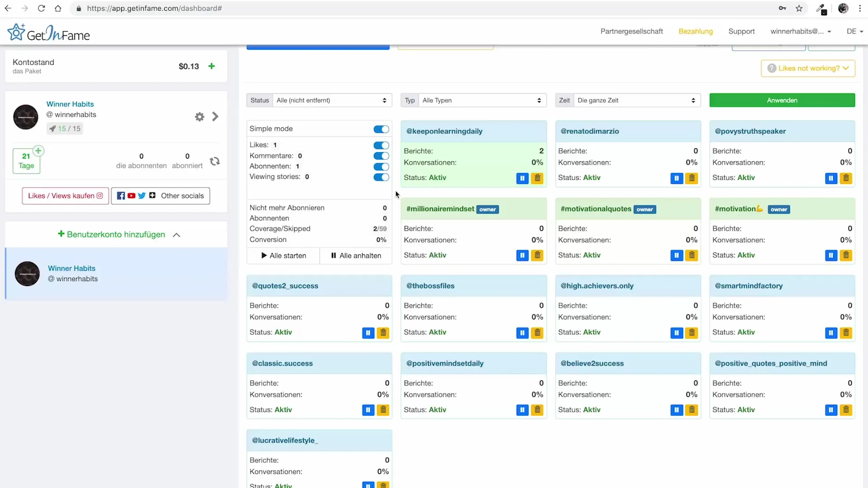This screenshot has height=488, width=868.
Task: Pause the @keeponlearningdaily source
Action: point(522,178)
